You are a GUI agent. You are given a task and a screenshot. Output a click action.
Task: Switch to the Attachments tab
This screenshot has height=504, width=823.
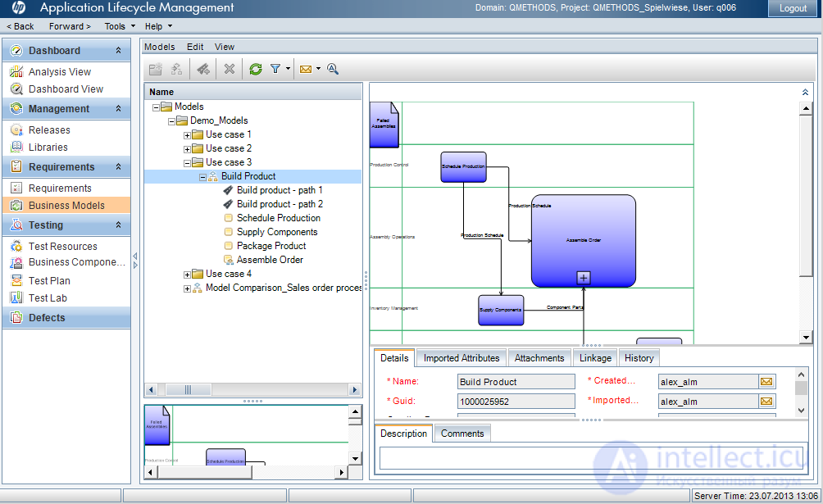[539, 358]
